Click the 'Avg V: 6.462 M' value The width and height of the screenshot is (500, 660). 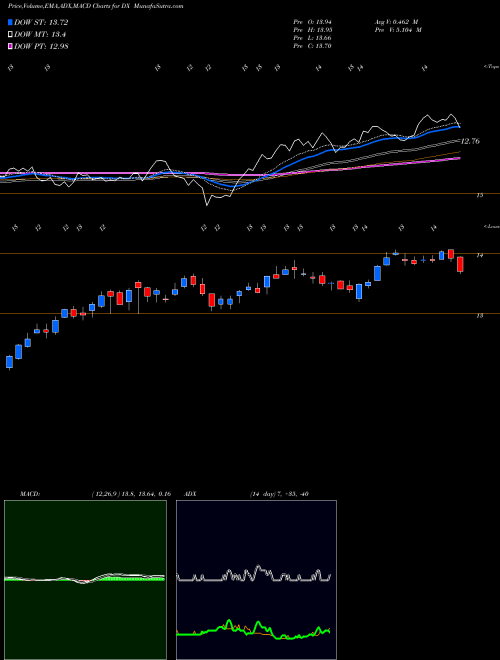(x=397, y=22)
